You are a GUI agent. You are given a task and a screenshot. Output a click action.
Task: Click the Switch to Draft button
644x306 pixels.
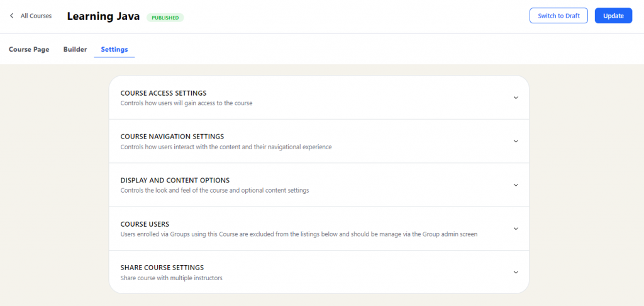(558, 16)
